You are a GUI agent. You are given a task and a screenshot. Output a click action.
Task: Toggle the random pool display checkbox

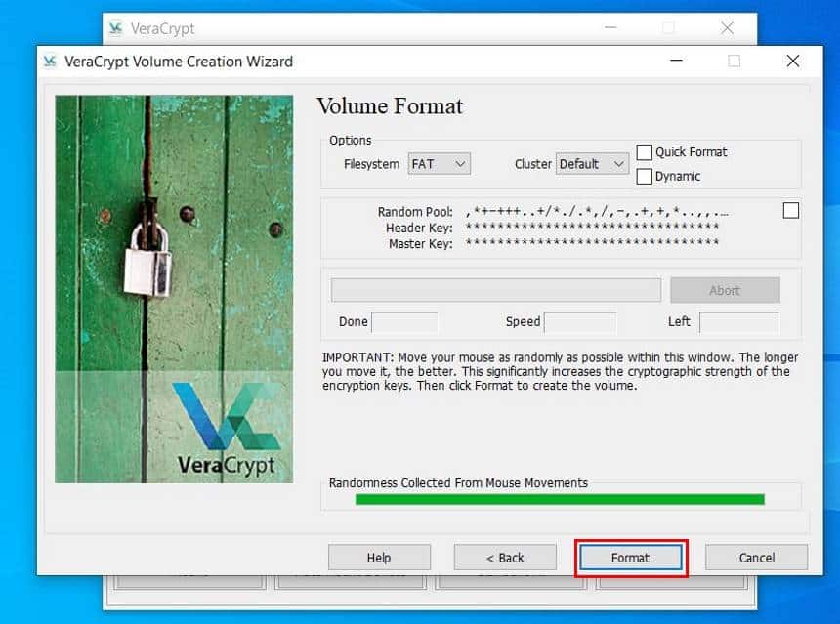click(x=791, y=211)
